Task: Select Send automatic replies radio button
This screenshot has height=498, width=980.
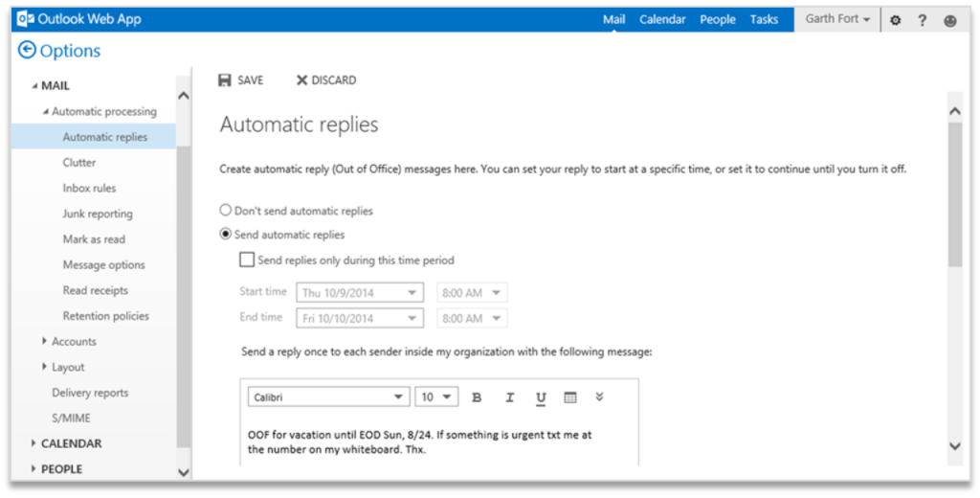Action: (226, 234)
